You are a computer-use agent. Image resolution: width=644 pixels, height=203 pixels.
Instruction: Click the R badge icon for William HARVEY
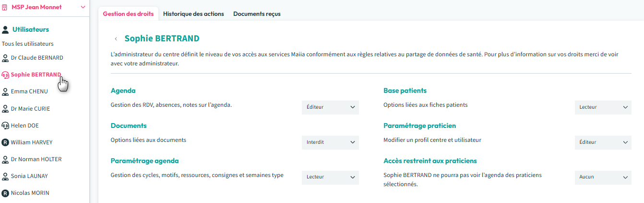tap(5, 142)
